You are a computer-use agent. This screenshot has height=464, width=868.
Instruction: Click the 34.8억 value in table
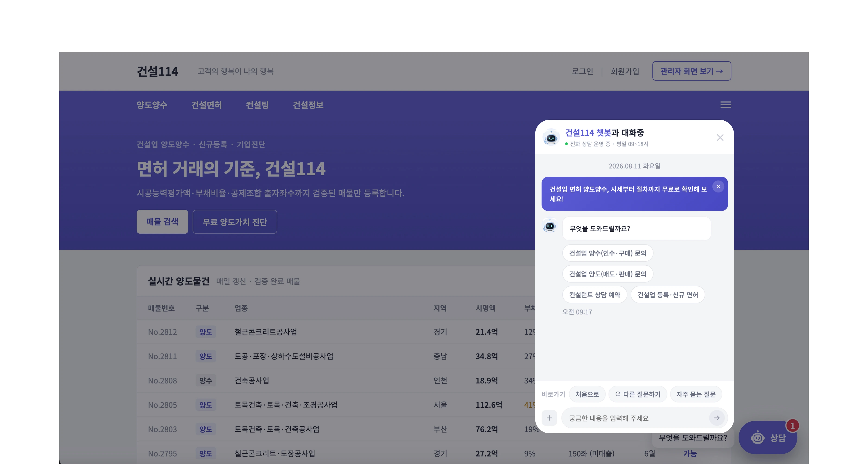coord(487,356)
